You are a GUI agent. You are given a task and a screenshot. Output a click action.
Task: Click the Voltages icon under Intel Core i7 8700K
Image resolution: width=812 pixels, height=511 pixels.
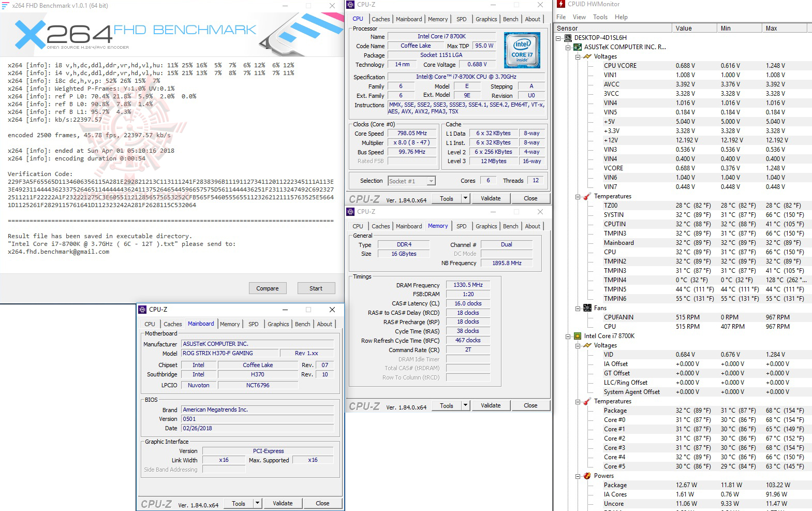(587, 345)
